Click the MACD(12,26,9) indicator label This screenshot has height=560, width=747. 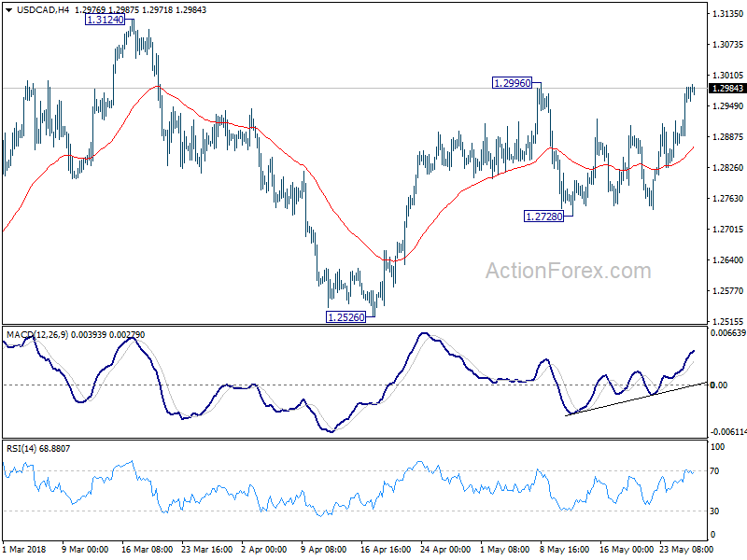(x=37, y=335)
